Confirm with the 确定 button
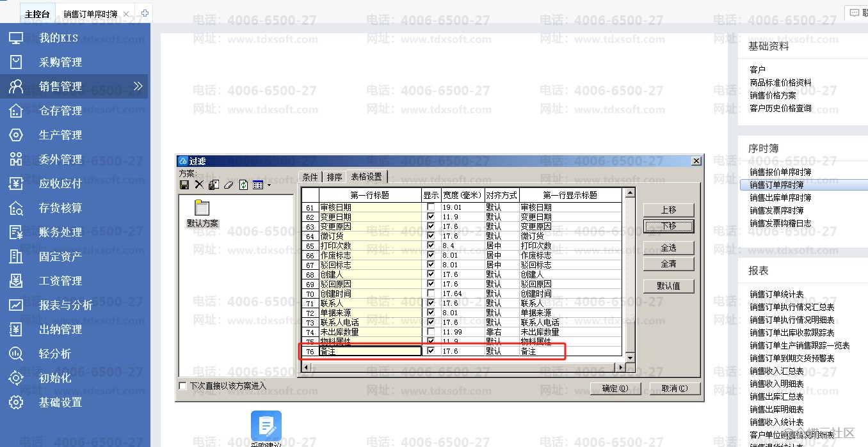The width and height of the screenshot is (868, 447). (615, 388)
